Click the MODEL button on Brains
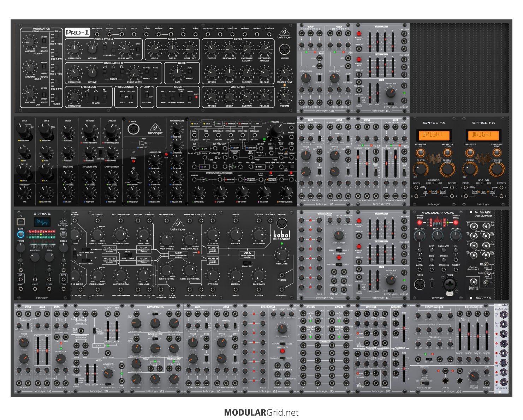The height and width of the screenshot is (420, 523). [64, 234]
